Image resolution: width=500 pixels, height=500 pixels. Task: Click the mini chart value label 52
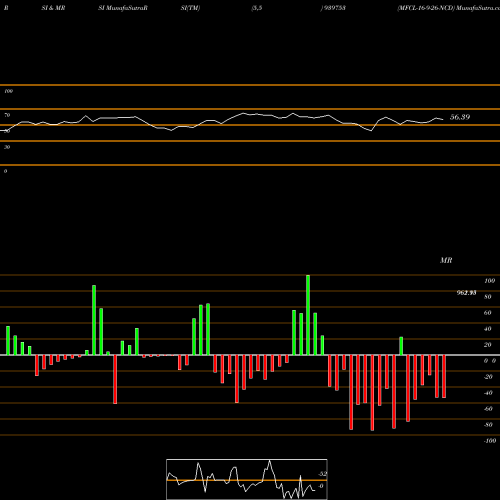[322, 474]
